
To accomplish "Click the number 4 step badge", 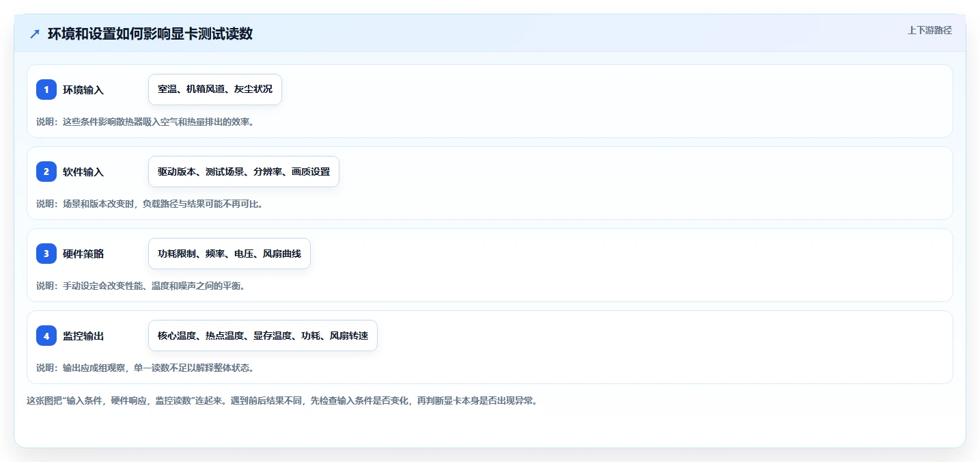I will pyautogui.click(x=46, y=336).
